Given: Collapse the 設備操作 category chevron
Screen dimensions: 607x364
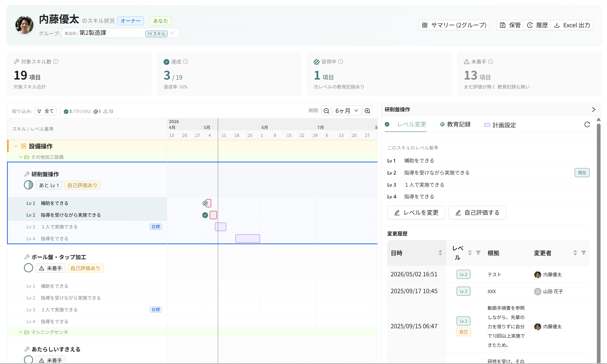Looking at the screenshot, I should (16, 146).
